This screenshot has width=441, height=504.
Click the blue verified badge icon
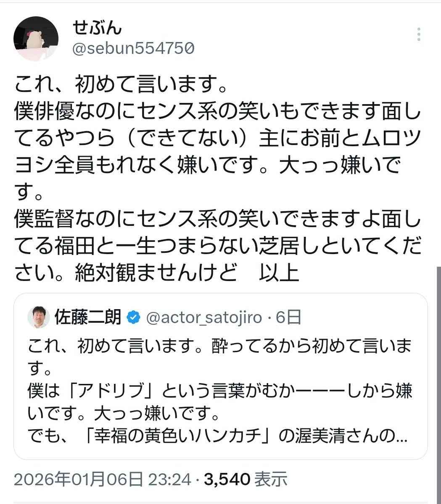tap(134, 318)
